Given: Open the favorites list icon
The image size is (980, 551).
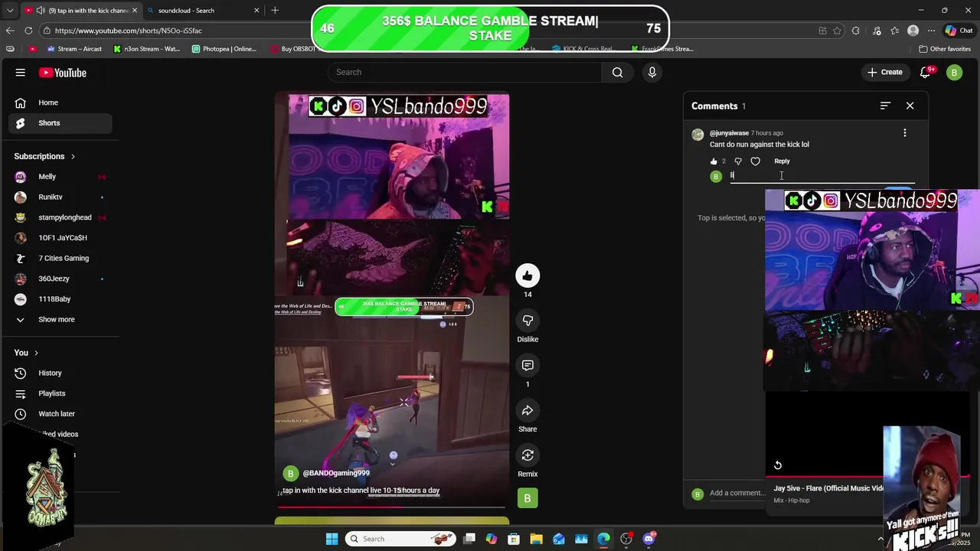Looking at the screenshot, I should pos(893,31).
